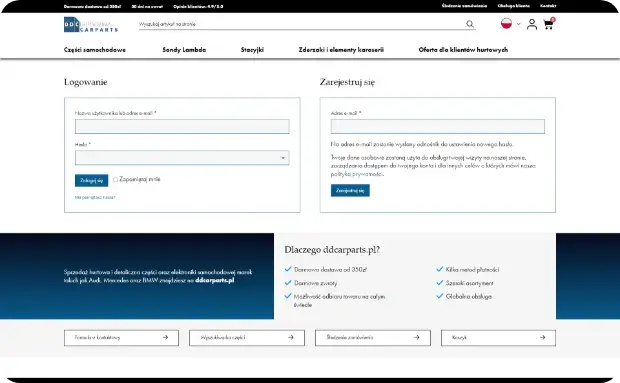This screenshot has width=620, height=383.
Task: Click the Zarejestruj się heading
Action: [x=347, y=82]
